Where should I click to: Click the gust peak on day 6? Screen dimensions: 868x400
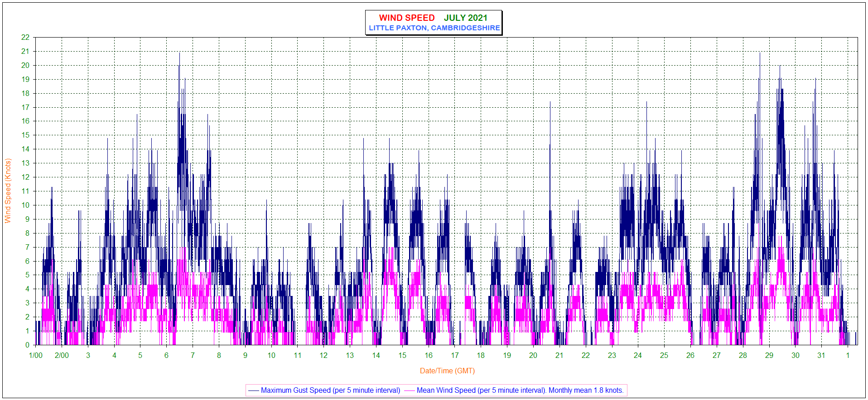[x=179, y=53]
